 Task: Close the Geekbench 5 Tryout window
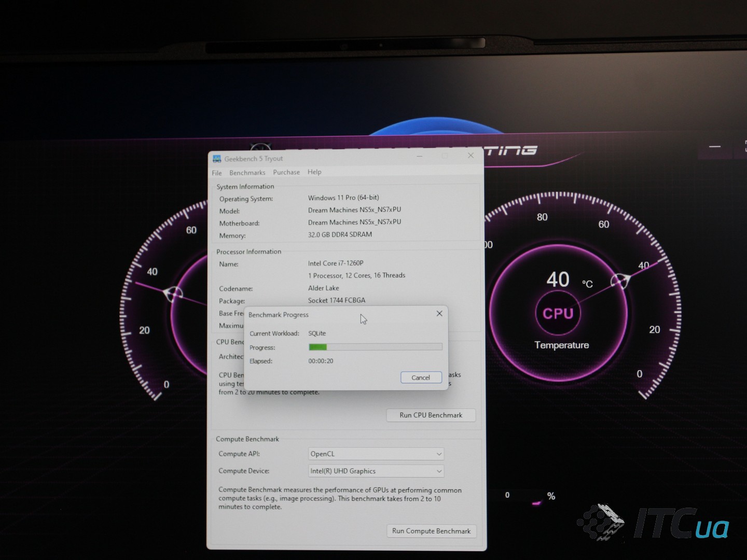[471, 155]
